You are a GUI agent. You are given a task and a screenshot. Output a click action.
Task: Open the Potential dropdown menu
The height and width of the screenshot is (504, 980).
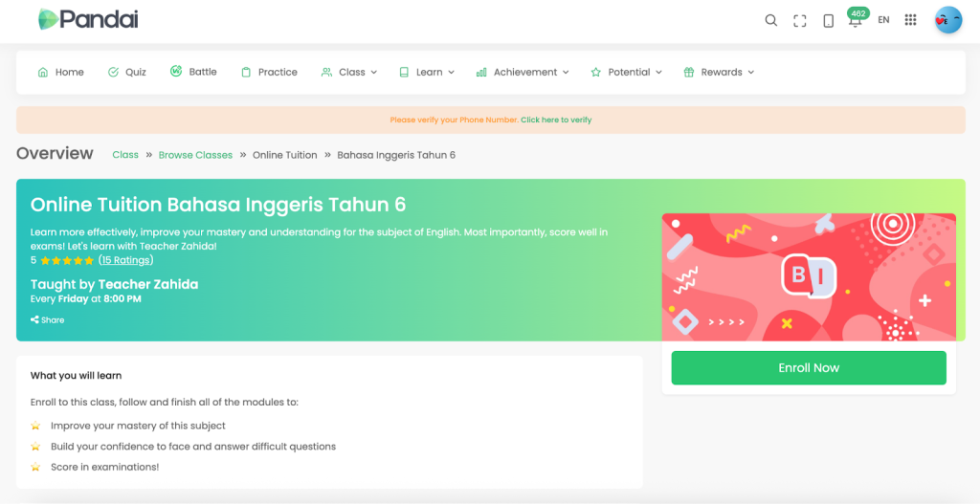pos(627,72)
